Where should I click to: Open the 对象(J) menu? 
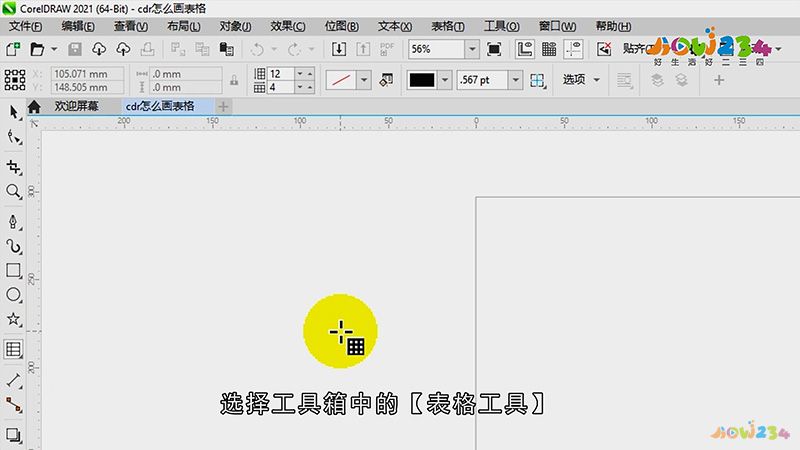(235, 26)
